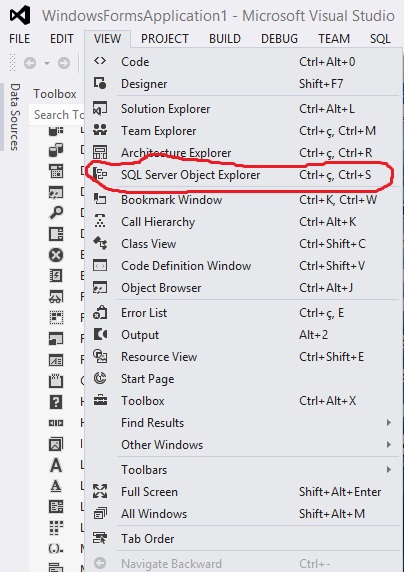Click the toolbar Navigate Forward arrow
Screen dimensions: 405x572
[64, 63]
